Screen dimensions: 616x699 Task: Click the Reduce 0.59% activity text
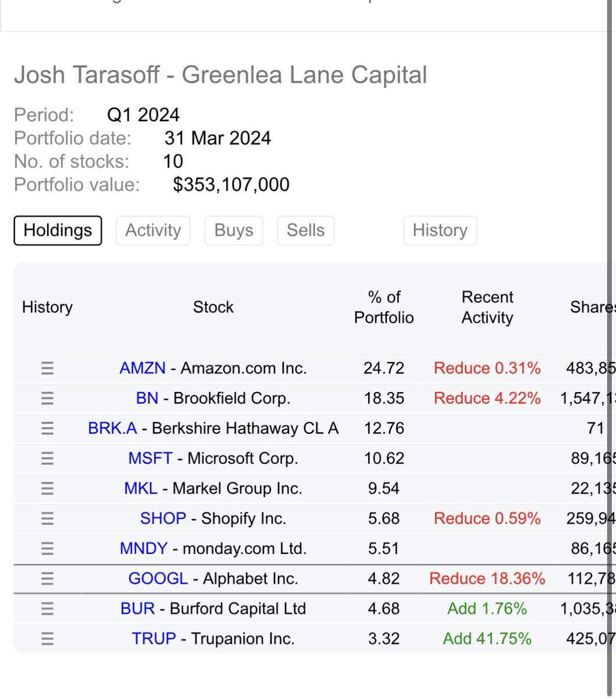point(487,518)
